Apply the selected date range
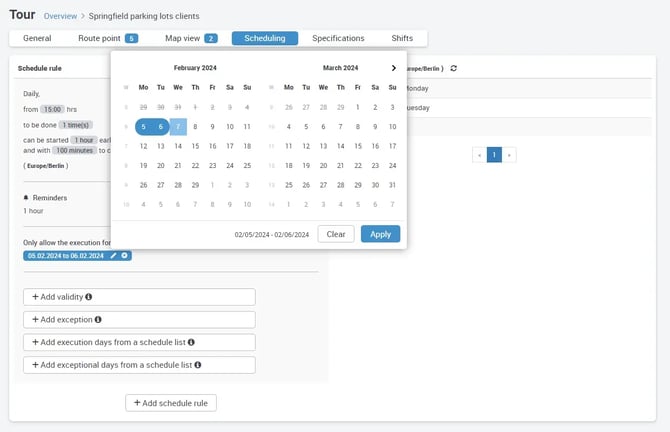This screenshot has height=432, width=670. coord(380,234)
